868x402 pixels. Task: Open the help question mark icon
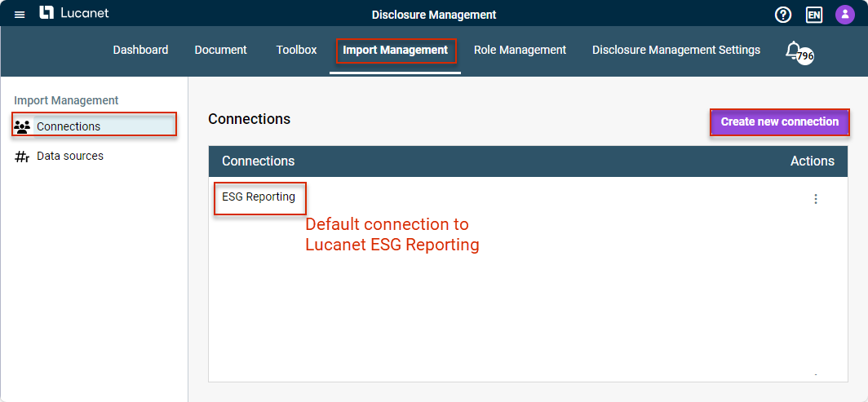point(783,15)
